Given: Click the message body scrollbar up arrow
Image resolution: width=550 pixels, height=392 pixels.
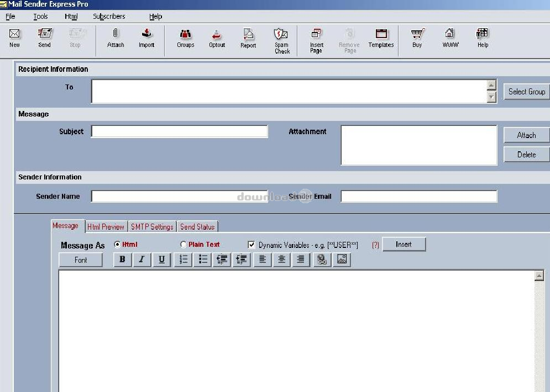Looking at the screenshot, I should click(539, 276).
